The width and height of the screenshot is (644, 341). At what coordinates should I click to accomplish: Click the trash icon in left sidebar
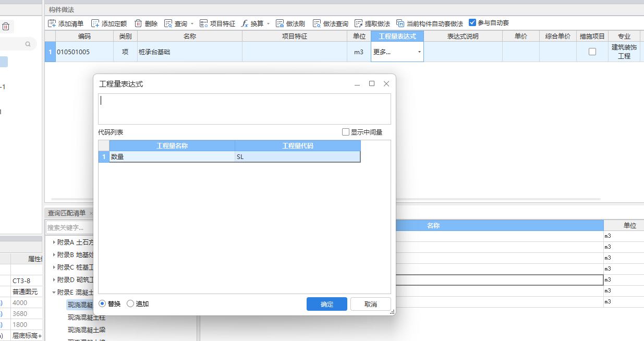tap(6, 27)
